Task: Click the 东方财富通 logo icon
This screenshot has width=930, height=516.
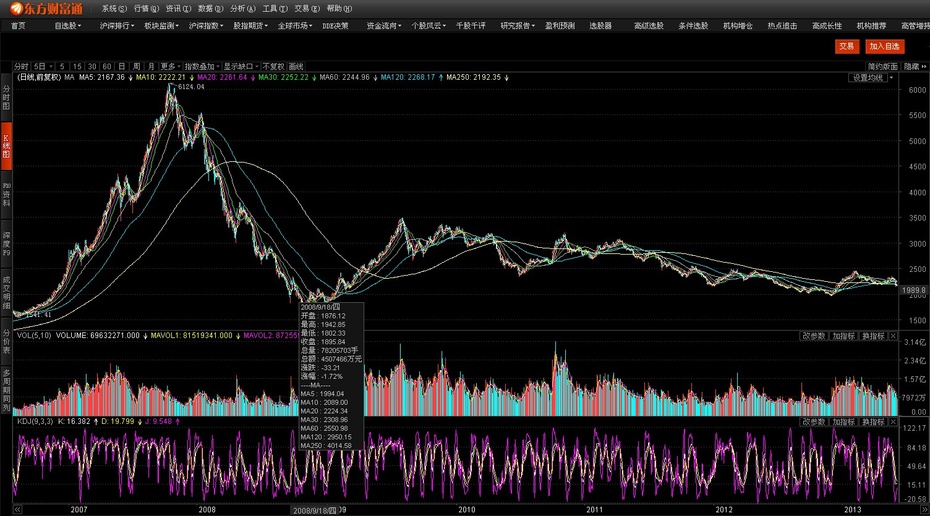Action: click(x=46, y=8)
